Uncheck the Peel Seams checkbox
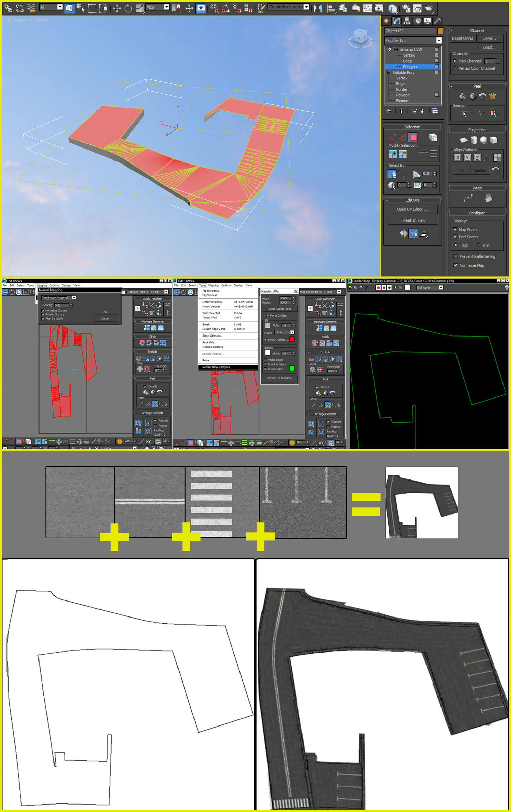 tap(455, 237)
